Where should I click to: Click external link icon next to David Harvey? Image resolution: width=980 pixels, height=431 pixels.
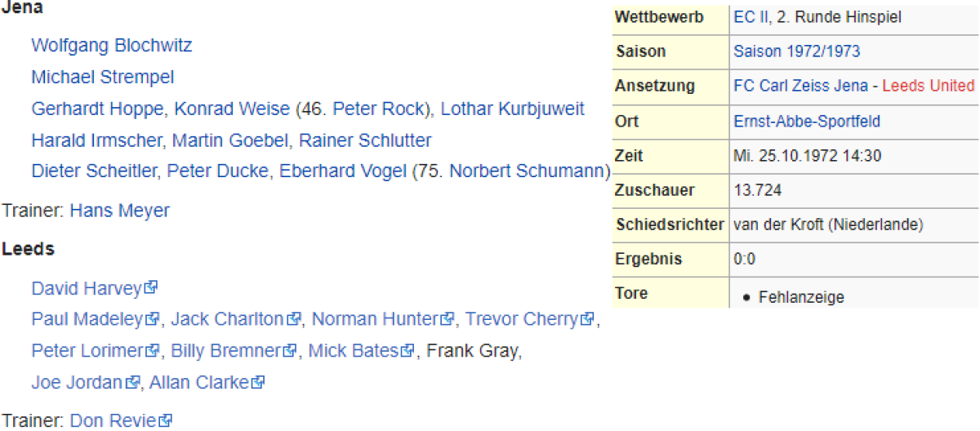tap(151, 287)
